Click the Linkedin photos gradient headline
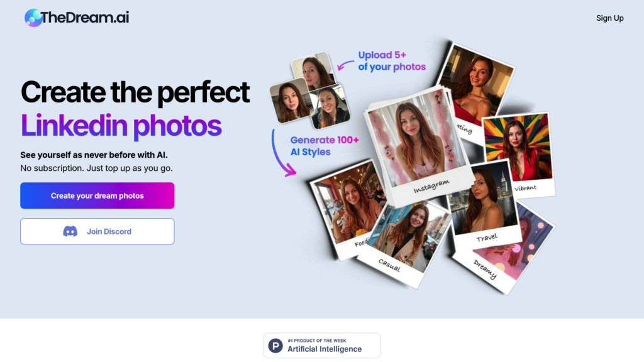 121,126
